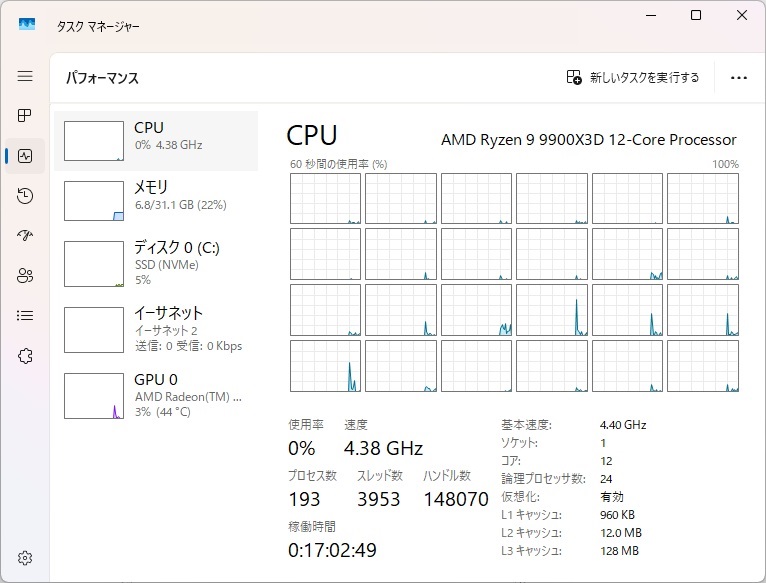Select the イーサネット performance item

click(x=156, y=327)
